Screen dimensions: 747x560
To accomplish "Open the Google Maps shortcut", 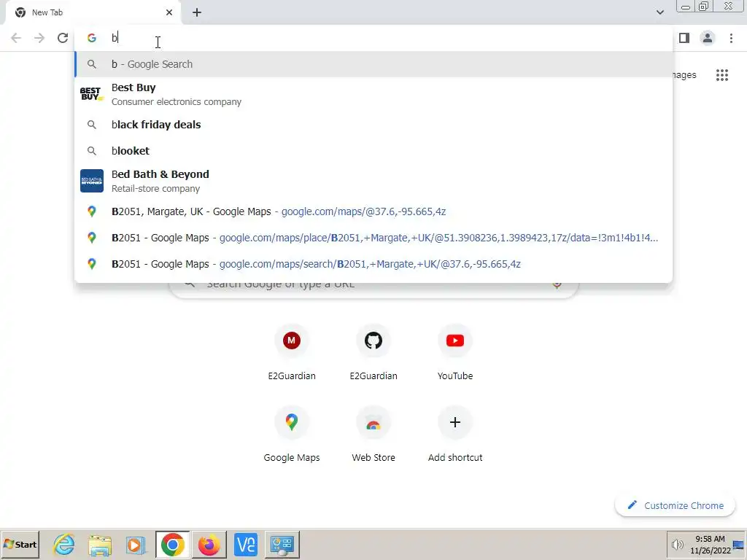I will (x=292, y=435).
